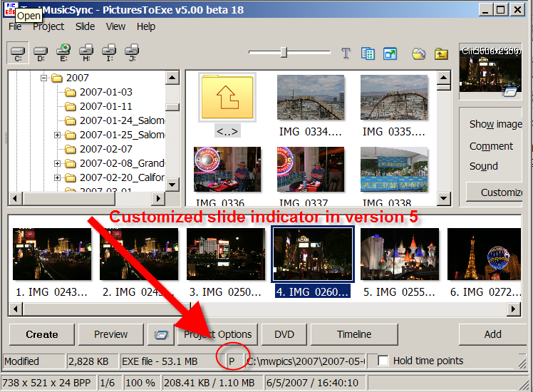Click the small slide icon on preview image
533x392 pixels.
click(509, 91)
